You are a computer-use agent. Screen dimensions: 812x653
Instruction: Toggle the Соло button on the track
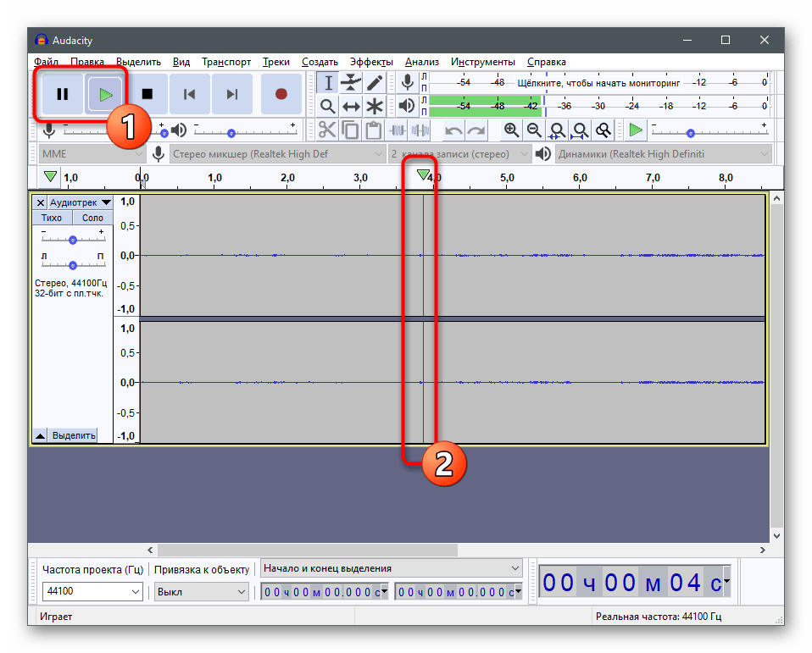[92, 218]
